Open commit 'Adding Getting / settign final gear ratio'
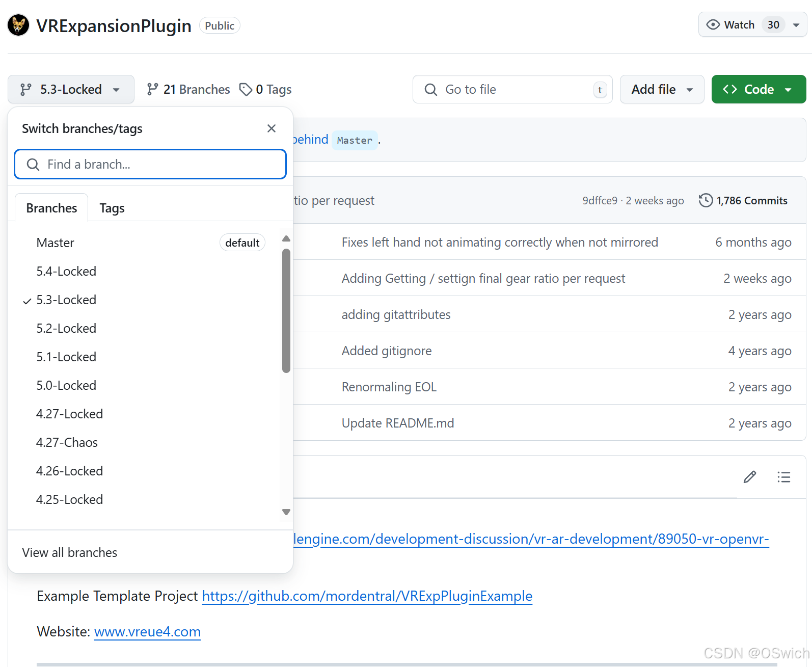 coord(483,278)
